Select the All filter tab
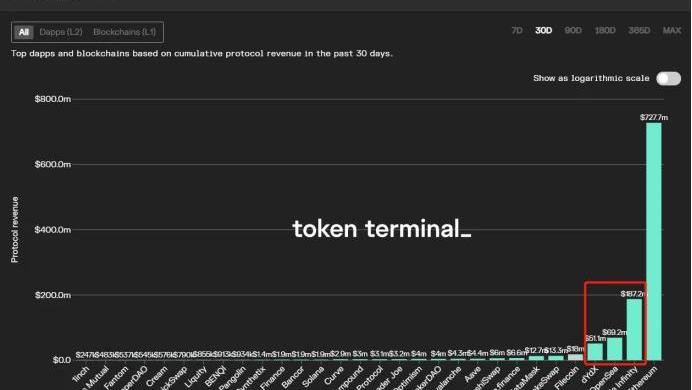This screenshot has width=692, height=390. coord(23,32)
